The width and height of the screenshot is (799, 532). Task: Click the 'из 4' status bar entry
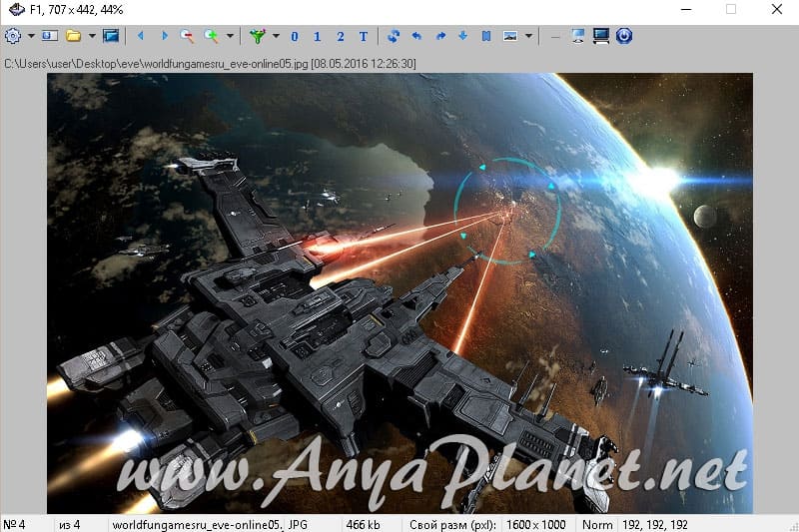click(69, 524)
